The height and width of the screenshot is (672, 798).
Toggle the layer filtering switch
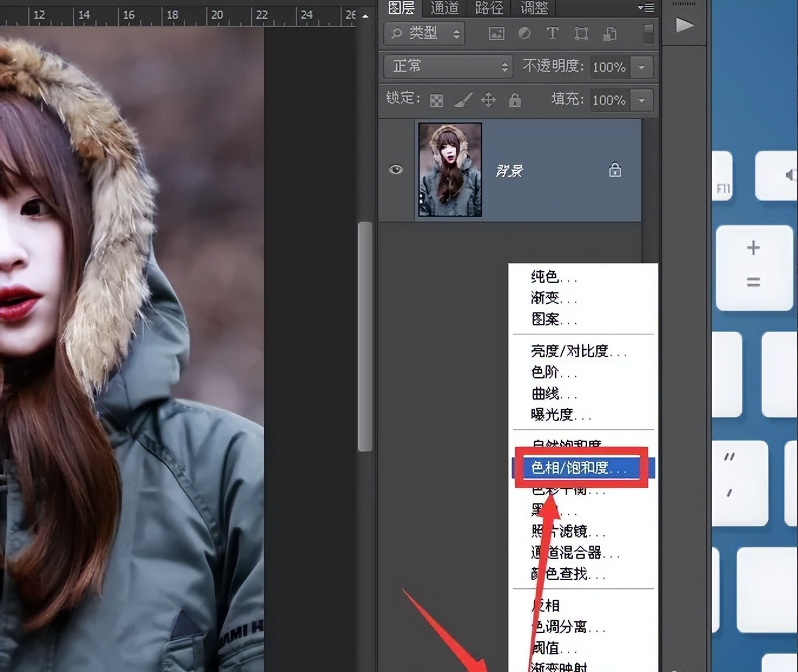(648, 34)
